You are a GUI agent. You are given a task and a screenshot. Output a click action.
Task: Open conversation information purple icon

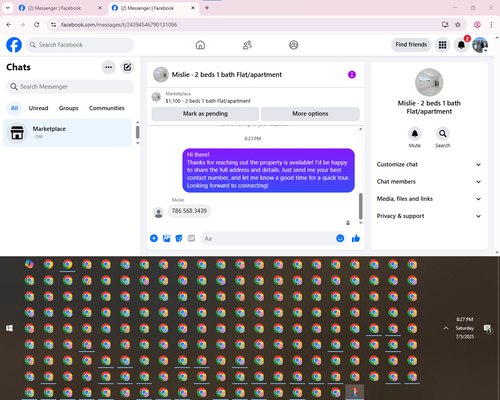click(352, 75)
